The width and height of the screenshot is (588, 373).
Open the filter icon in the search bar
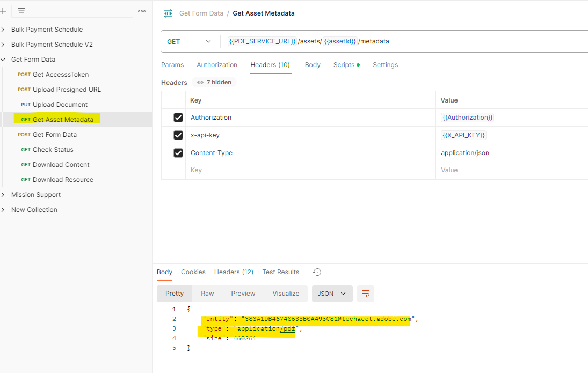20,11
